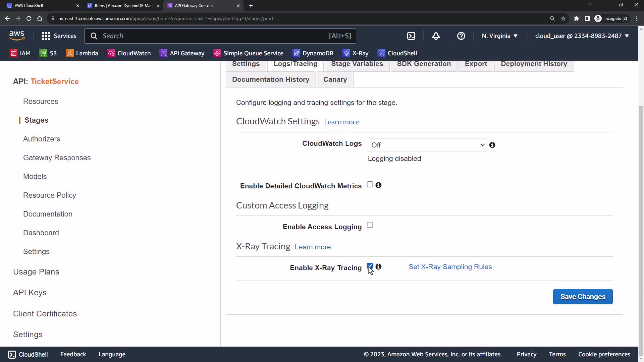Open the N. Virginia region selector

499,36
